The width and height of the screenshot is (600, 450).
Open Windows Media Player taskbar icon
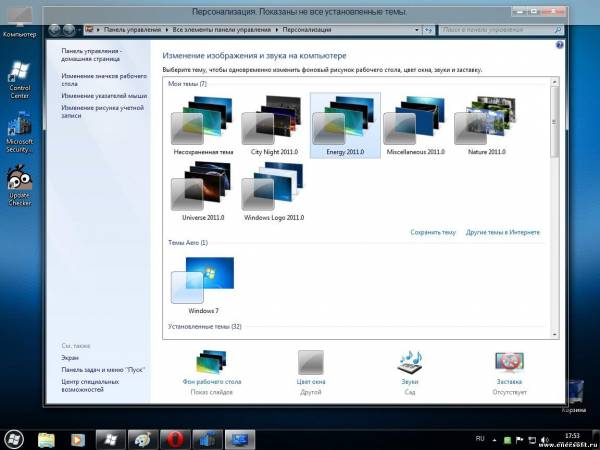point(78,440)
